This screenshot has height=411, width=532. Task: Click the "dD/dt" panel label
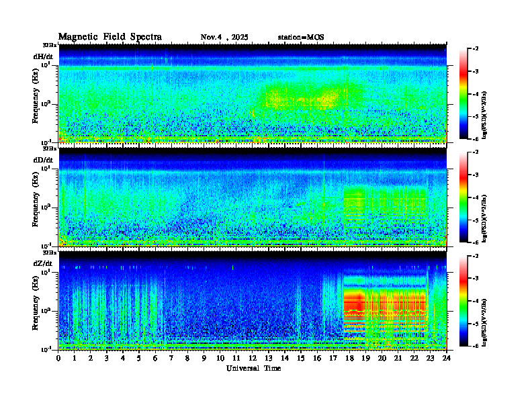[x=43, y=160]
